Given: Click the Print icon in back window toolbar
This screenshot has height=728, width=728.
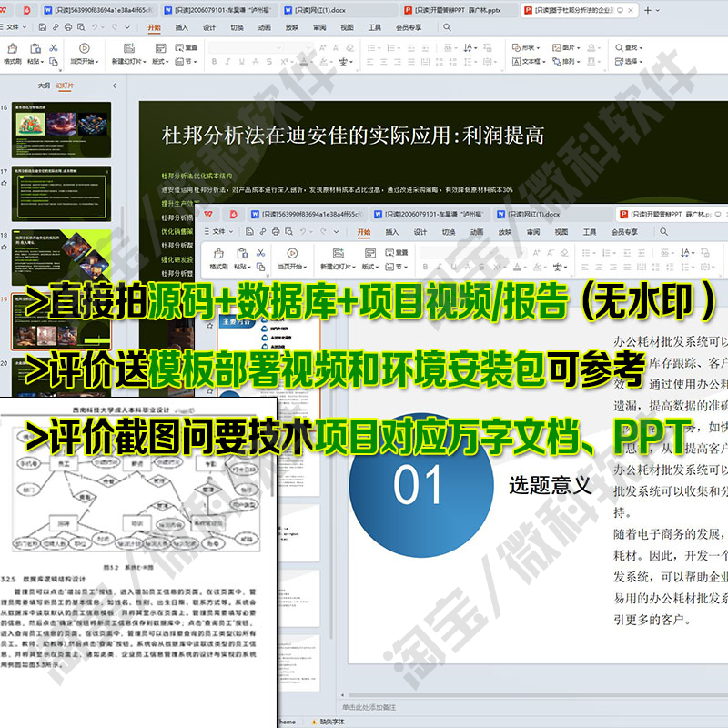Looking at the screenshot, I should [x=68, y=27].
